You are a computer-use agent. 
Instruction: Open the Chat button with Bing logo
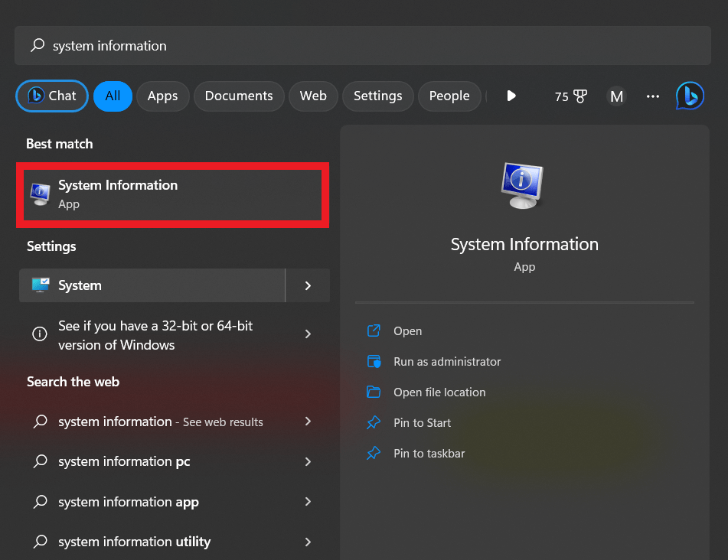click(x=52, y=96)
